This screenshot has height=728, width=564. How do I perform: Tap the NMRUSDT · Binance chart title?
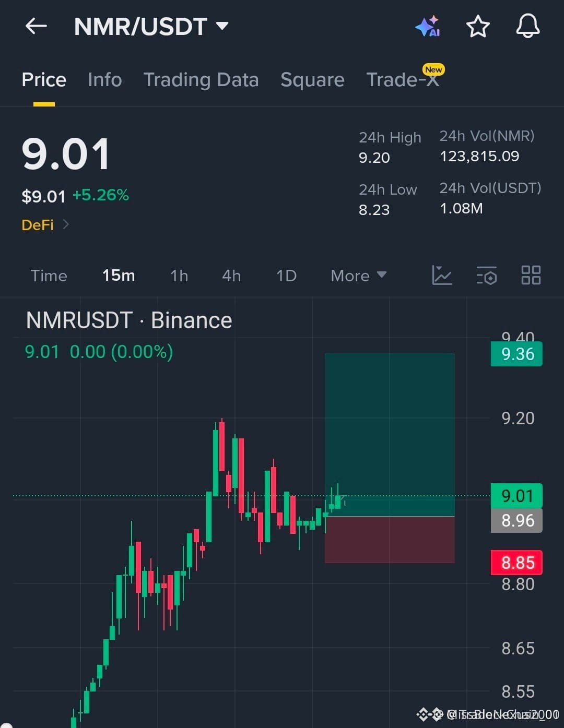pyautogui.click(x=129, y=320)
